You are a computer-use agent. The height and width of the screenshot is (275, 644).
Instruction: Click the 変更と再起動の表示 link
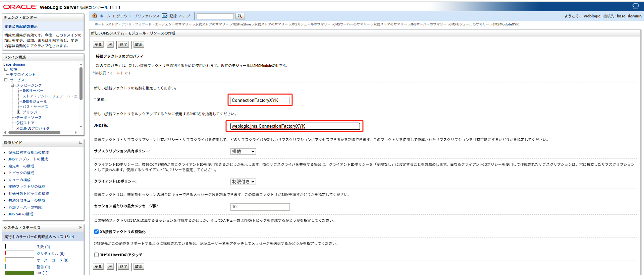[x=21, y=26]
